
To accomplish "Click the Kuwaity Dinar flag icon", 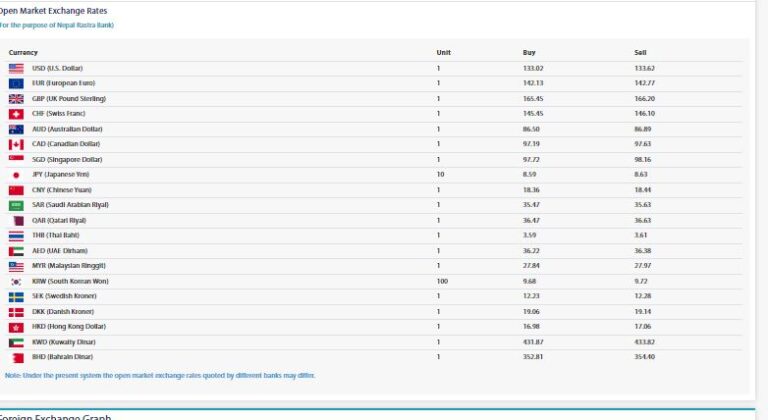I will point(16,343).
